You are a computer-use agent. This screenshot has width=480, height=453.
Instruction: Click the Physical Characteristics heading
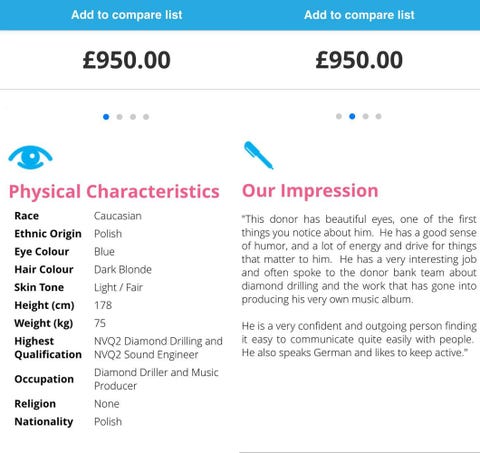click(x=114, y=192)
